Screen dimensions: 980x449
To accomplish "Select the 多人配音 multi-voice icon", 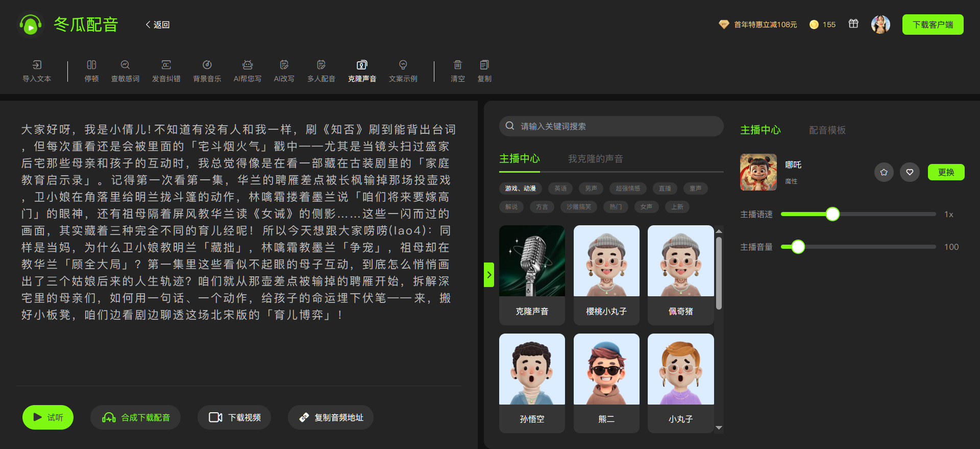I will (x=321, y=71).
